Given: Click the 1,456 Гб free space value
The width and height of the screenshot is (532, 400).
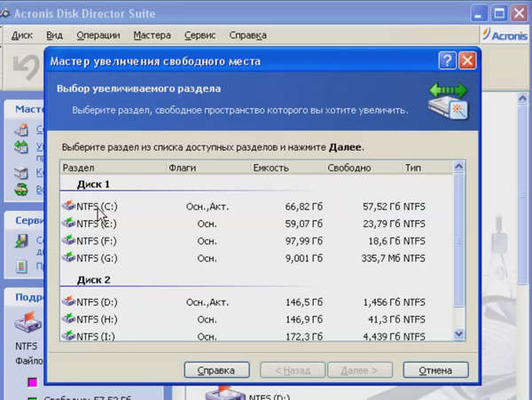Looking at the screenshot, I should tap(381, 302).
